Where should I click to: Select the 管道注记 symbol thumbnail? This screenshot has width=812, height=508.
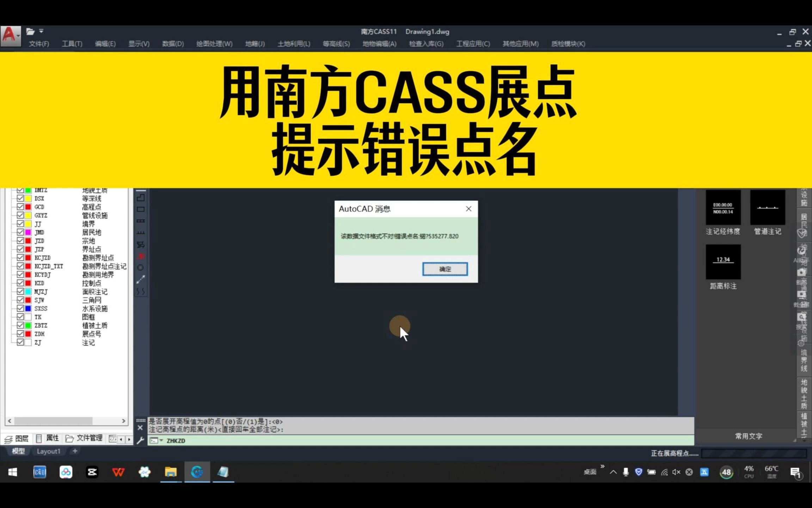(x=768, y=208)
